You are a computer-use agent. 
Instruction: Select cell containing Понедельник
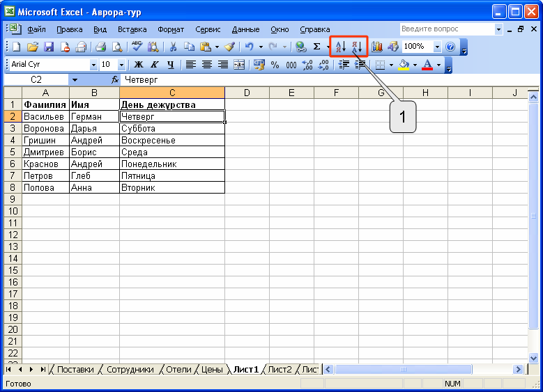coord(172,164)
